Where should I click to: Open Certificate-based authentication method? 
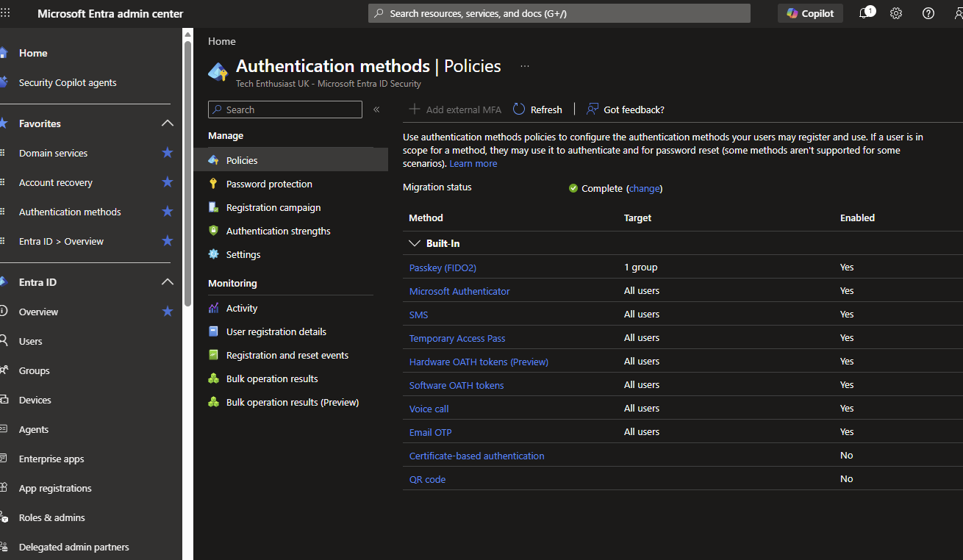(476, 456)
